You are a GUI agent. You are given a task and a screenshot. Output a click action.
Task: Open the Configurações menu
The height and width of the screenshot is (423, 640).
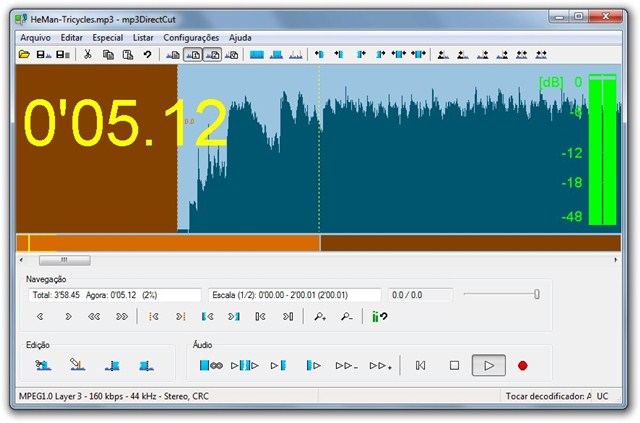(191, 38)
